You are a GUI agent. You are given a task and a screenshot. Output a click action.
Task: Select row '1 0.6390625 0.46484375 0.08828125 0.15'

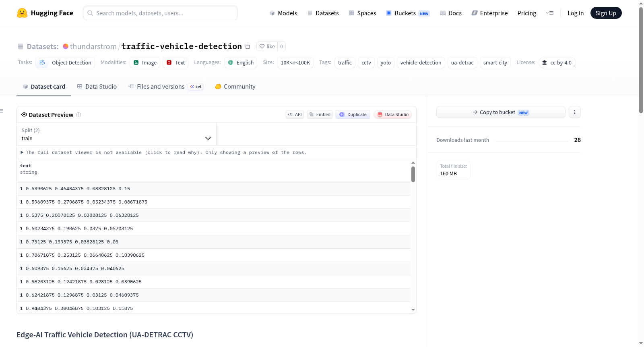click(213, 189)
